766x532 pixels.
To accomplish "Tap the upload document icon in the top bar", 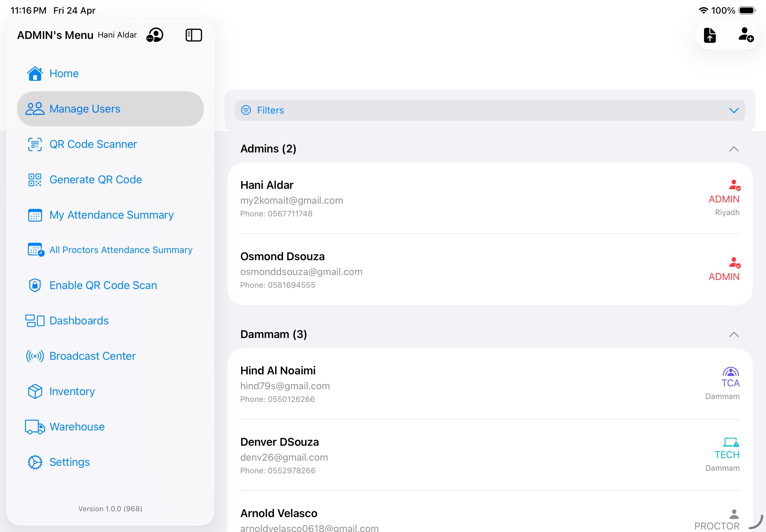I will pyautogui.click(x=710, y=35).
